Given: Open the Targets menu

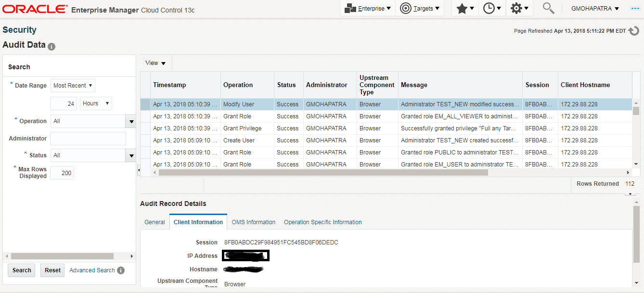Looking at the screenshot, I should [419, 8].
